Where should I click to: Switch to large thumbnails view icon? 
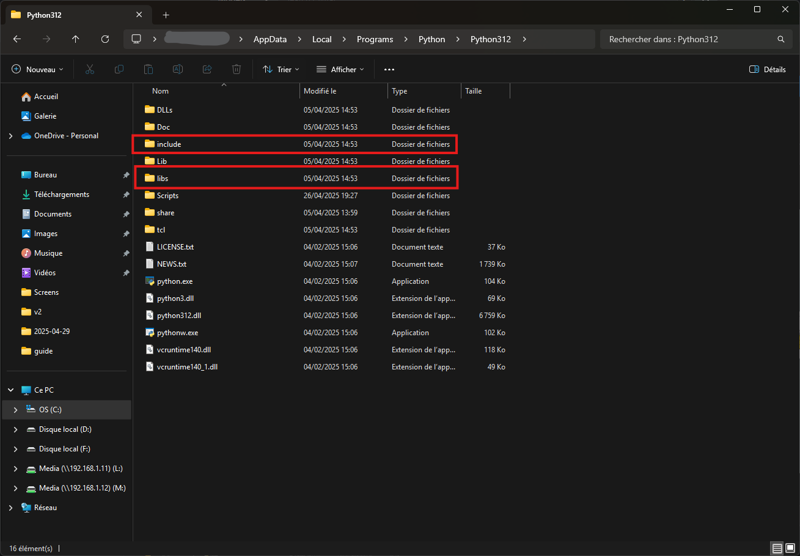(790, 548)
